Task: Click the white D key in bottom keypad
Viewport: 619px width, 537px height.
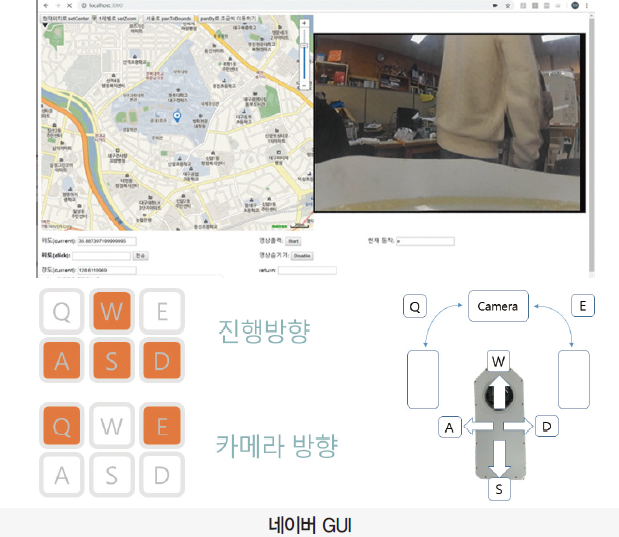Action: click(162, 475)
